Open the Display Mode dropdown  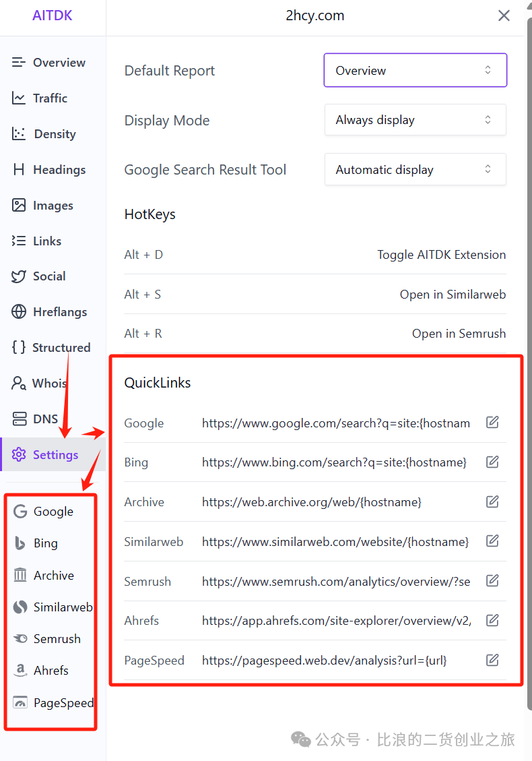click(415, 120)
